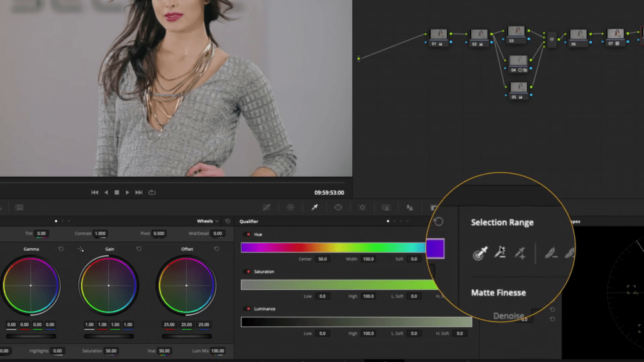Reset the Gamma color wheel
Screen dimensions: 644x362
click(x=61, y=249)
